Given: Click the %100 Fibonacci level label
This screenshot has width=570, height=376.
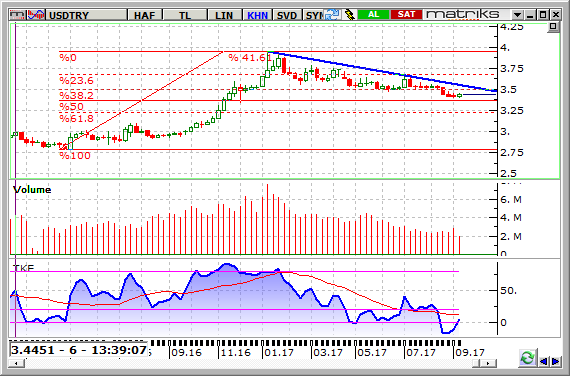Looking at the screenshot, I should click(75, 156).
